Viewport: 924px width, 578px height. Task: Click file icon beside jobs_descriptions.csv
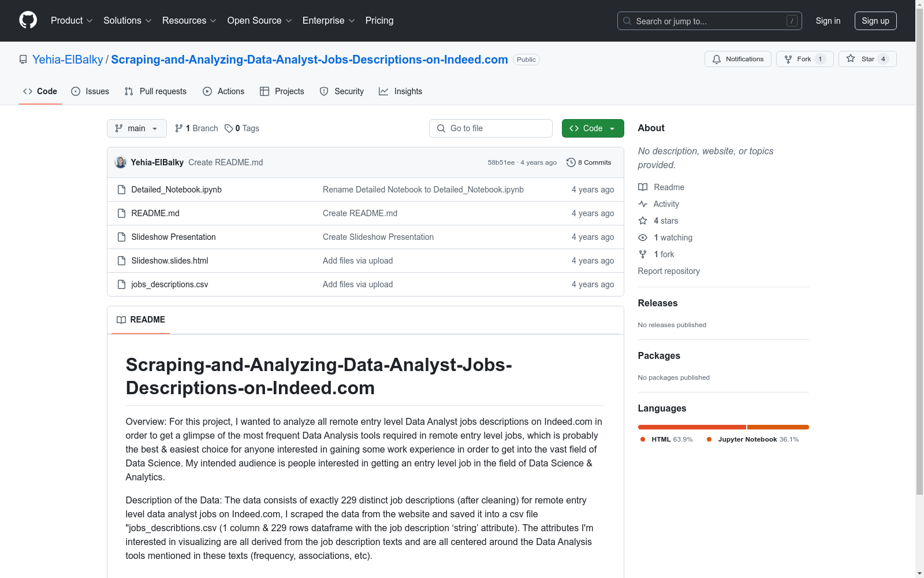pyautogui.click(x=121, y=284)
